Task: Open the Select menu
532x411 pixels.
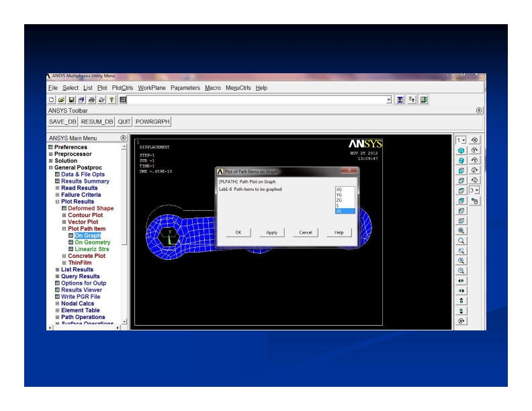Action: click(x=71, y=88)
